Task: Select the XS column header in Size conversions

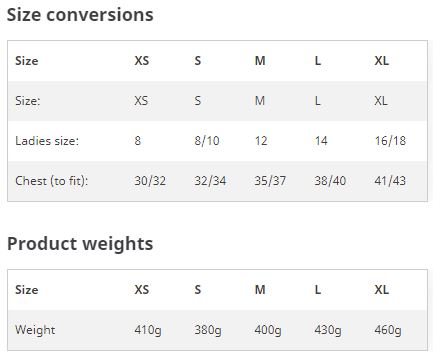Action: pos(142,61)
